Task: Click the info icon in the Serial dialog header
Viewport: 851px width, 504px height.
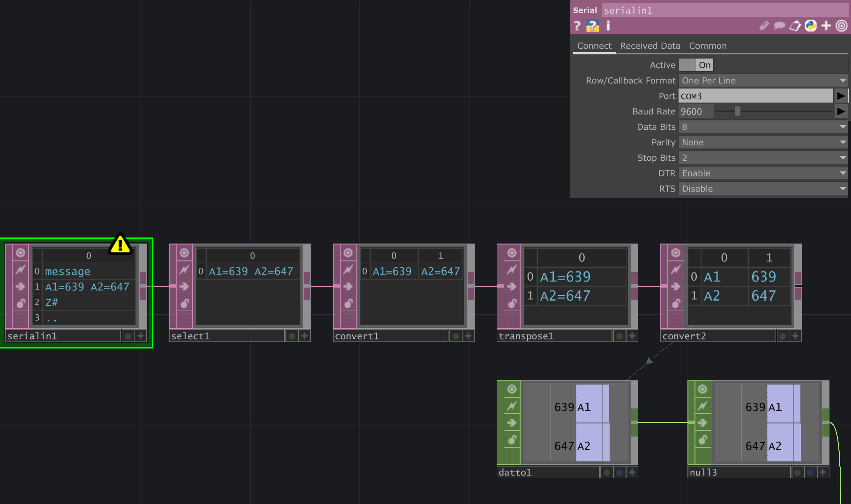Action: (608, 26)
